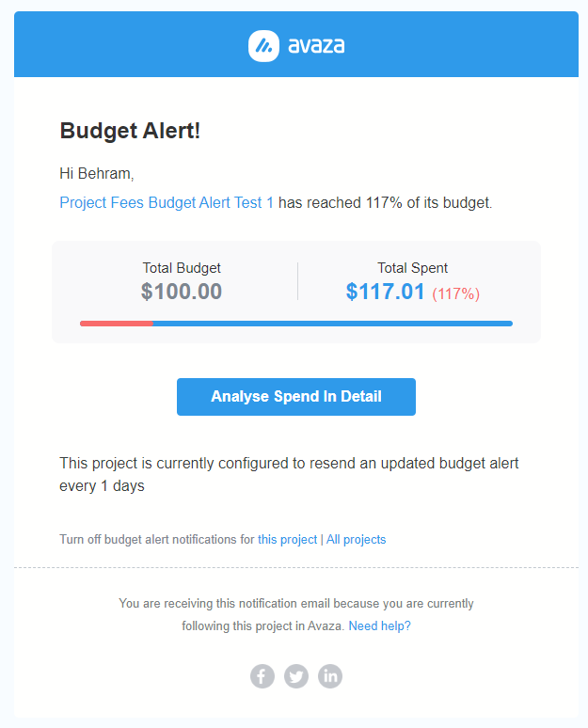Click the red segment of budget bar
The width and height of the screenshot is (588, 728).
116,324
